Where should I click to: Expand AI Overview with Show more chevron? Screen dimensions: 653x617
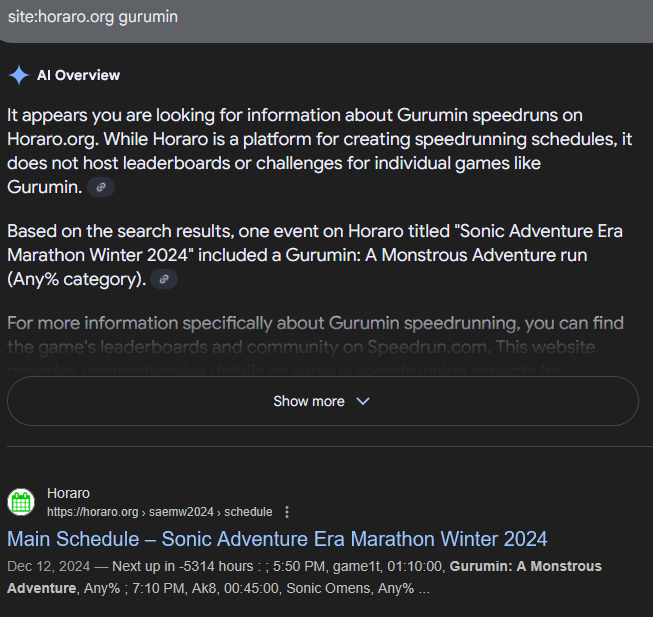(363, 401)
